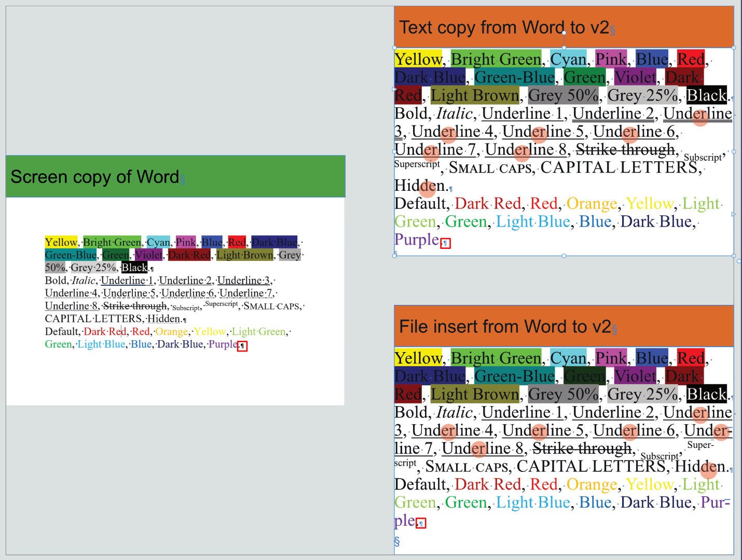The width and height of the screenshot is (742, 560).
Task: Click 'Italic' in the Text copy frame
Action: [455, 114]
